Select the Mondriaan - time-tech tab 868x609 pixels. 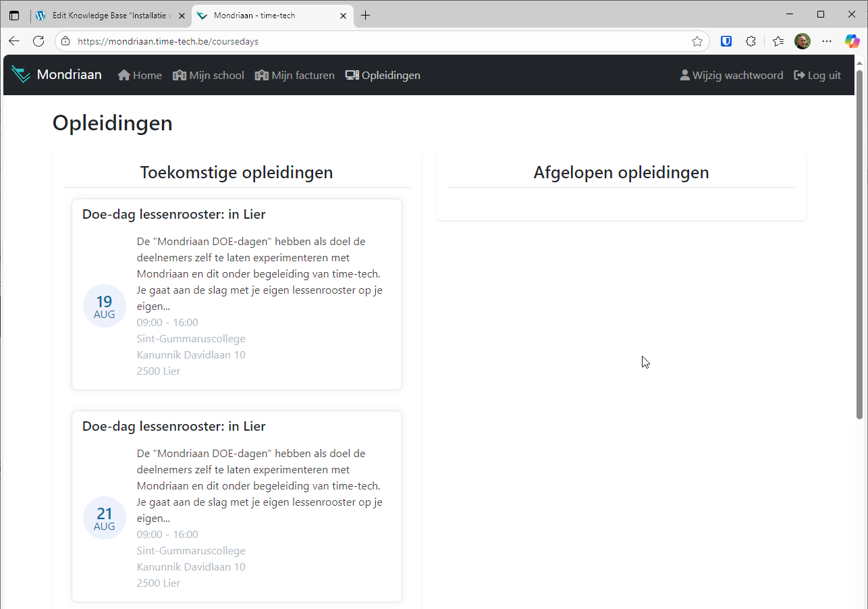point(273,16)
